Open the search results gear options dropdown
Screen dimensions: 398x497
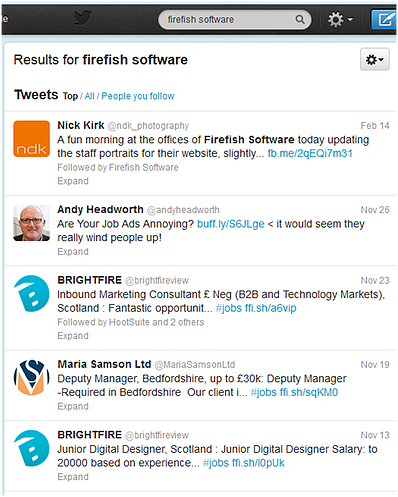[375, 60]
